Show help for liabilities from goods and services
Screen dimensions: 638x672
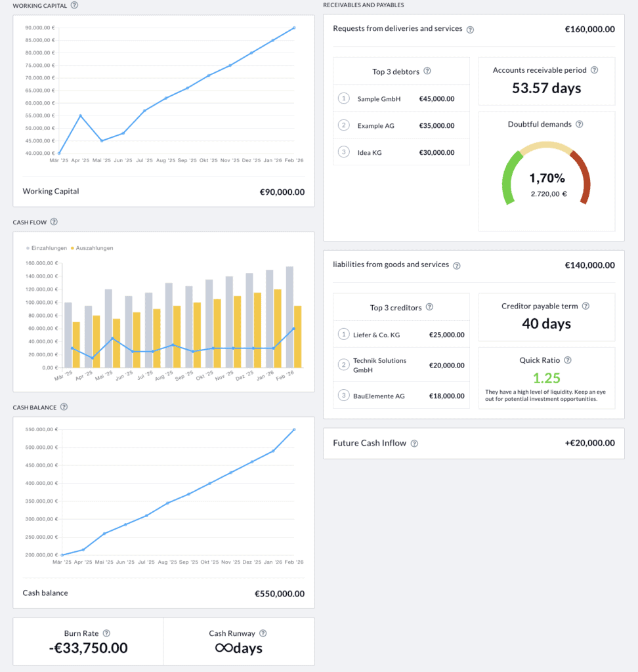click(457, 265)
